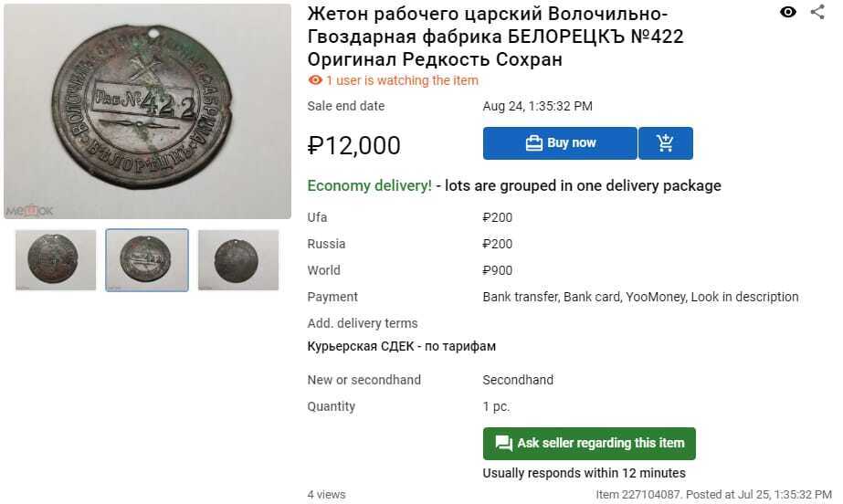Select the second highlighted thumbnail
Screen dimensions: 843x504
pos(147,260)
